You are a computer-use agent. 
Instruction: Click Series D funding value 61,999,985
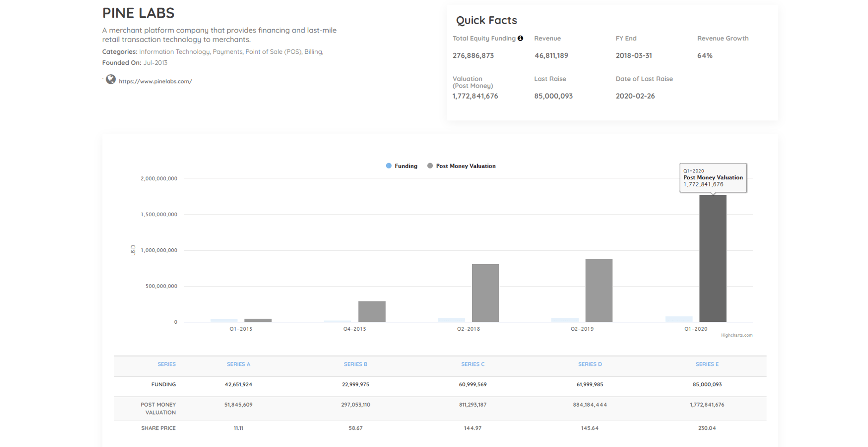(590, 384)
